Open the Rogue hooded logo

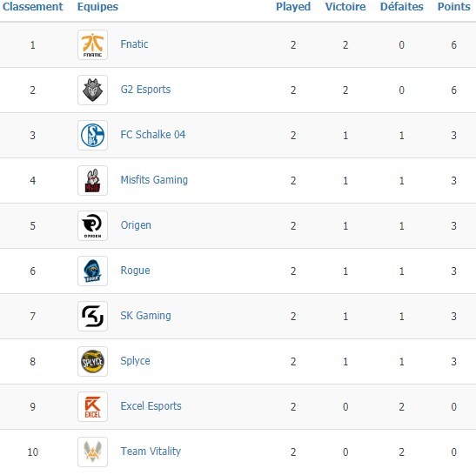point(92,271)
